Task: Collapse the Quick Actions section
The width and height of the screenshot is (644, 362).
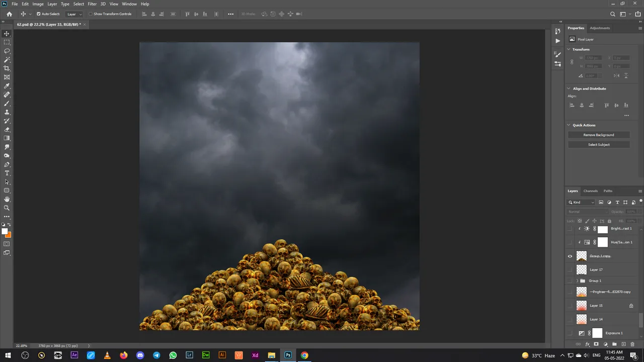Action: 569,125
